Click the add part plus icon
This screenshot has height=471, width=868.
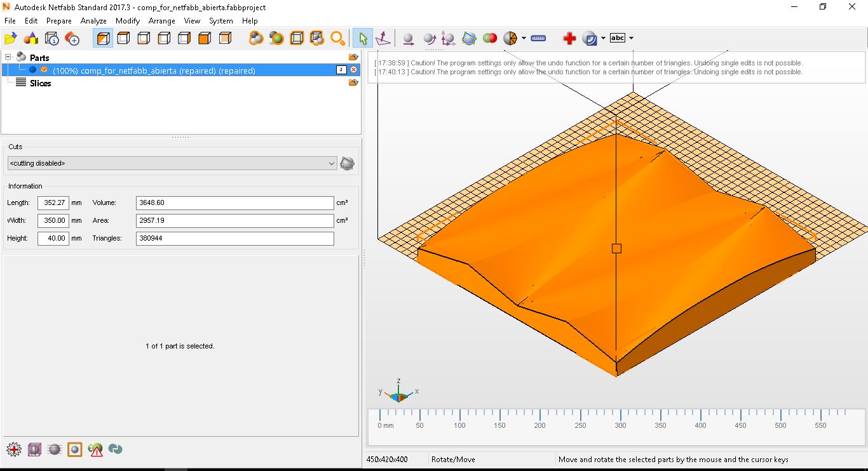tap(72, 39)
